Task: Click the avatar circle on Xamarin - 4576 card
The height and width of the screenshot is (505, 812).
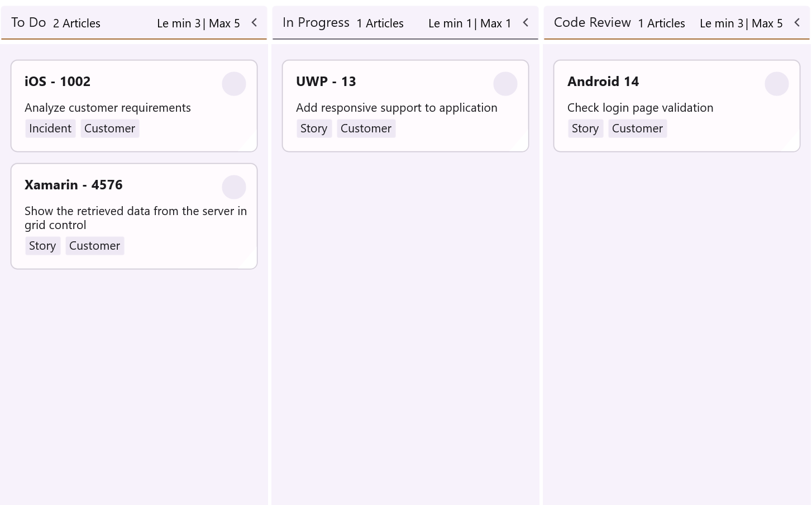Action: click(x=233, y=187)
